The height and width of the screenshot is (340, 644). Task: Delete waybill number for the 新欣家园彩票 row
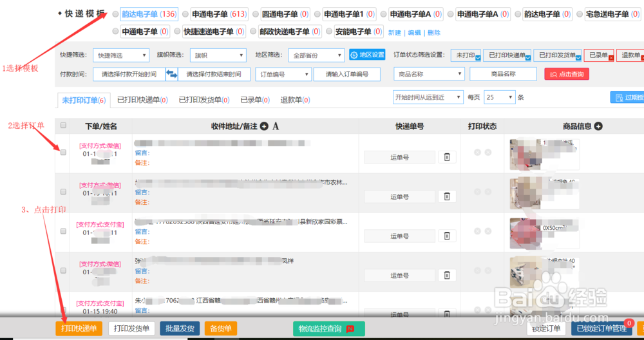coord(447,236)
